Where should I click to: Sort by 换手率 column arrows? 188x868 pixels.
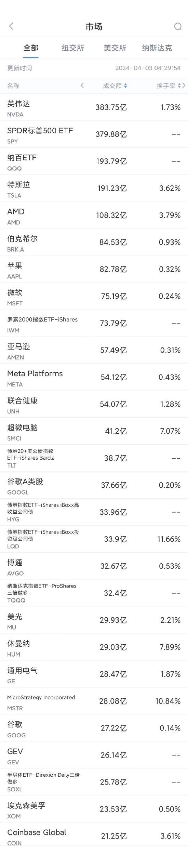tap(179, 86)
